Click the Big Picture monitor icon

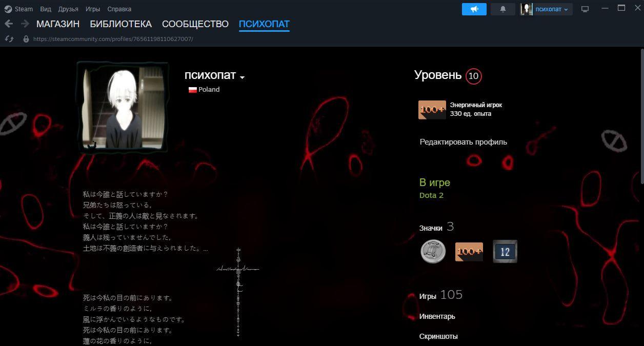point(585,9)
